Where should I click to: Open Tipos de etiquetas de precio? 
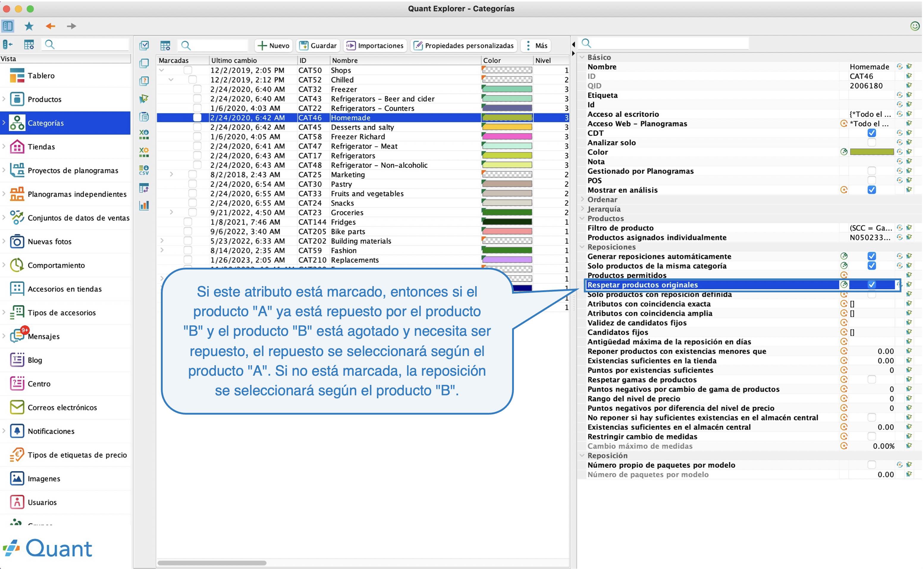pos(65,455)
